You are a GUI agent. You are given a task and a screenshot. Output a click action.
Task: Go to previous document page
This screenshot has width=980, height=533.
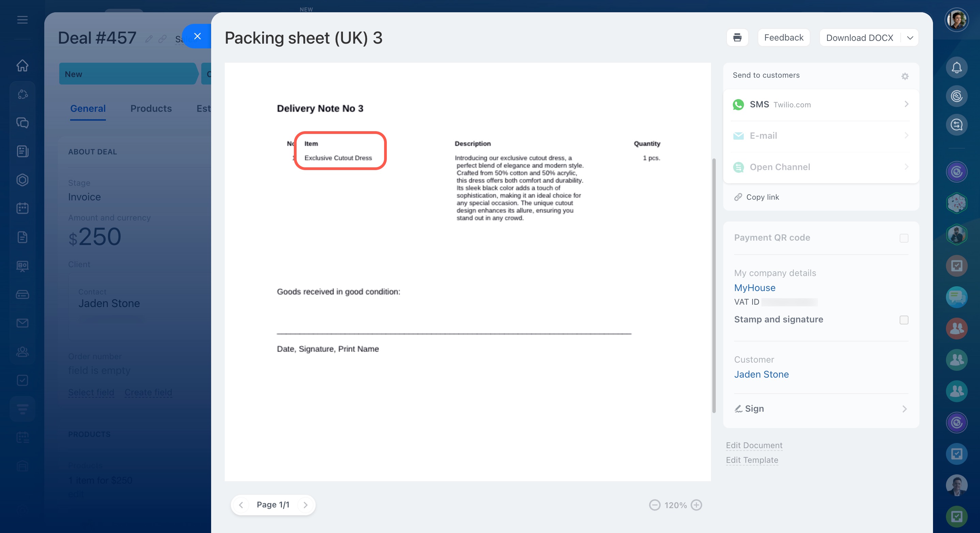[x=241, y=505]
